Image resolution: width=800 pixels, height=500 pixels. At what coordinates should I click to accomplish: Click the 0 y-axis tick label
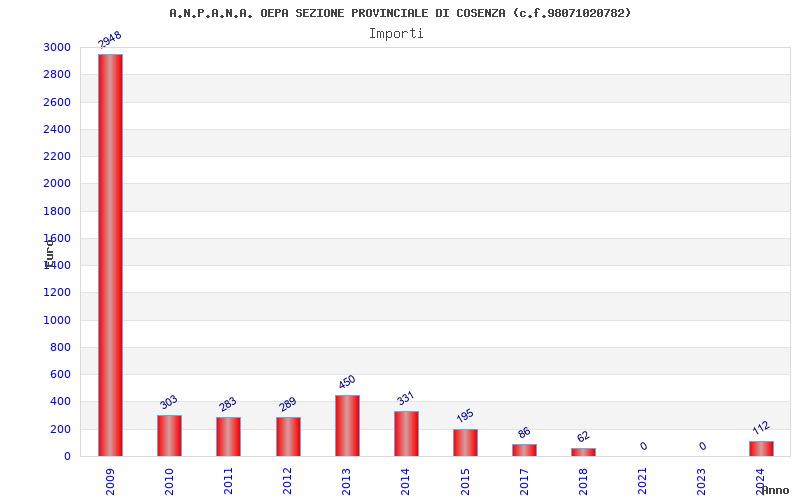[x=67, y=457]
